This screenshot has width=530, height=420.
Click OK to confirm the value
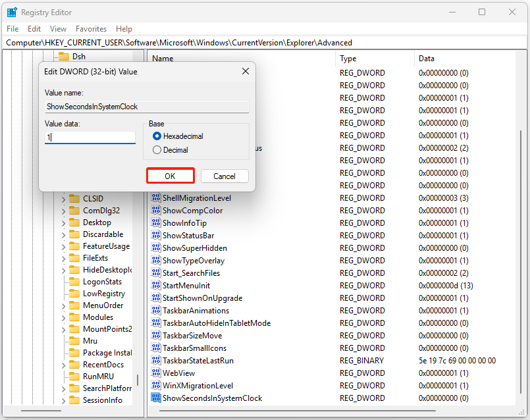(170, 176)
